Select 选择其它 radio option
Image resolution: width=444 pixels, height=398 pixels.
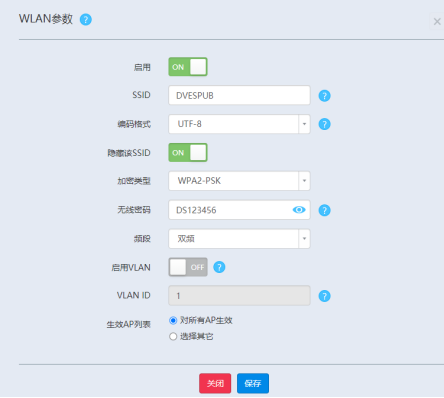point(173,336)
